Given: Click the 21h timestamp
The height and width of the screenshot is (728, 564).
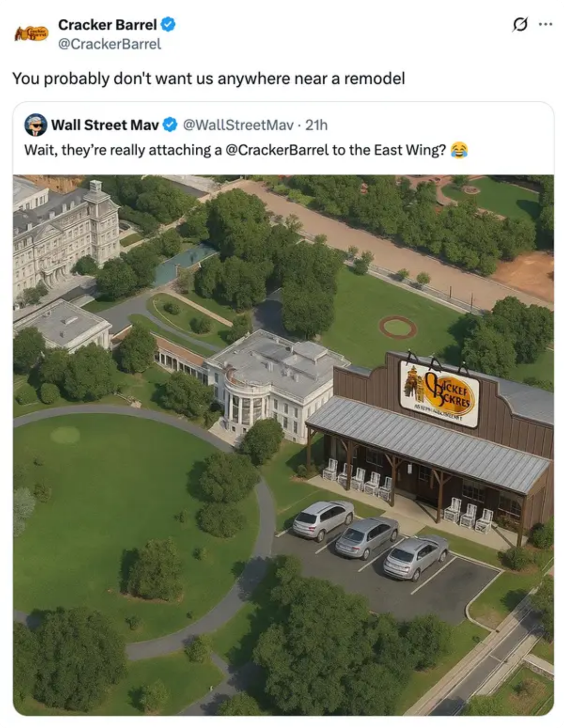Looking at the screenshot, I should tap(316, 125).
